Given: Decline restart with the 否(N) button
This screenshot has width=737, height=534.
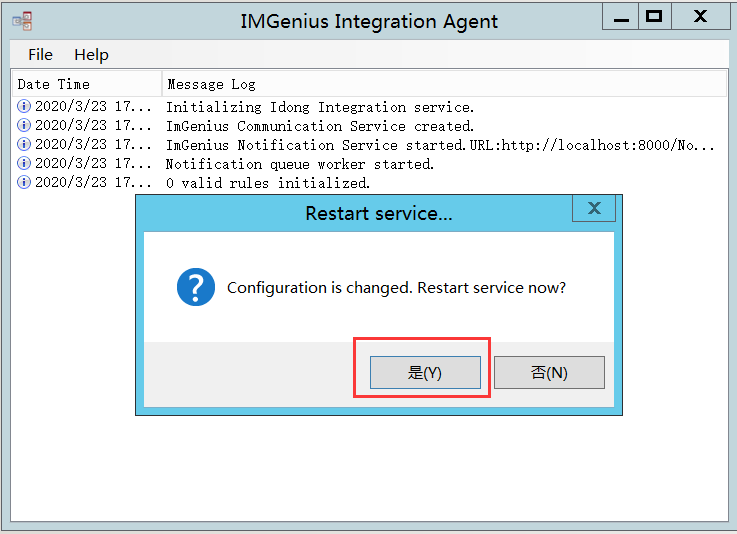Looking at the screenshot, I should click(x=549, y=372).
